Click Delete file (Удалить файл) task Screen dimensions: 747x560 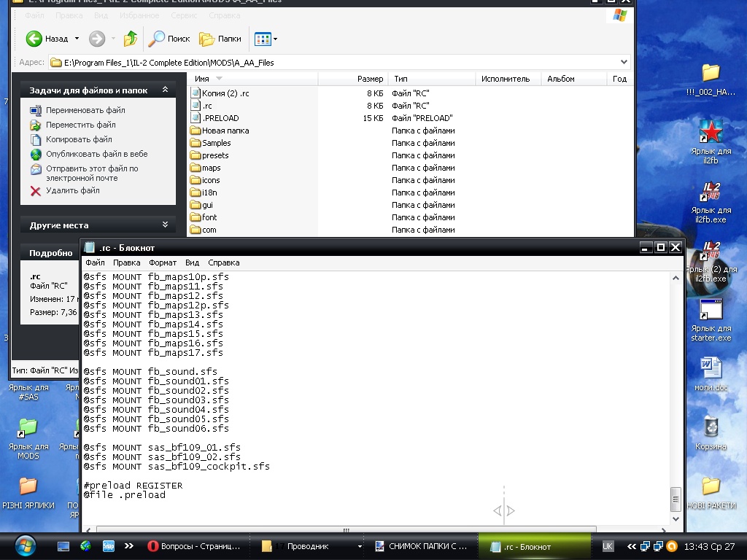[72, 190]
